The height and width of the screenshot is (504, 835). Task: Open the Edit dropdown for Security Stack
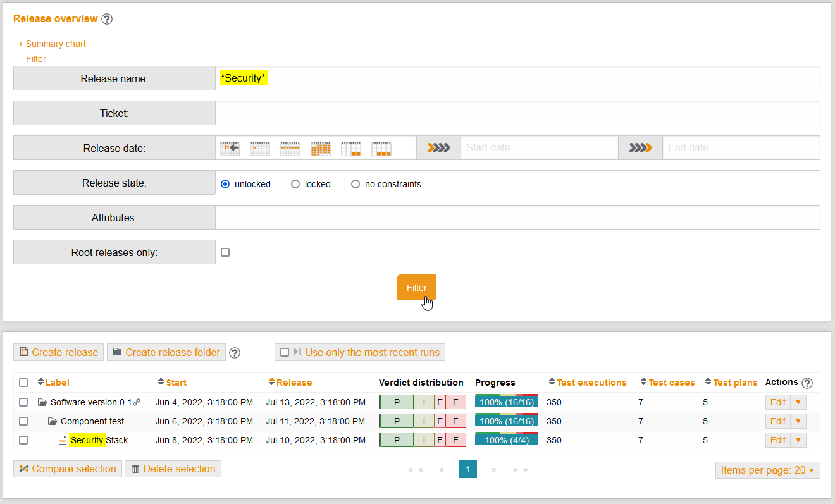tap(798, 439)
